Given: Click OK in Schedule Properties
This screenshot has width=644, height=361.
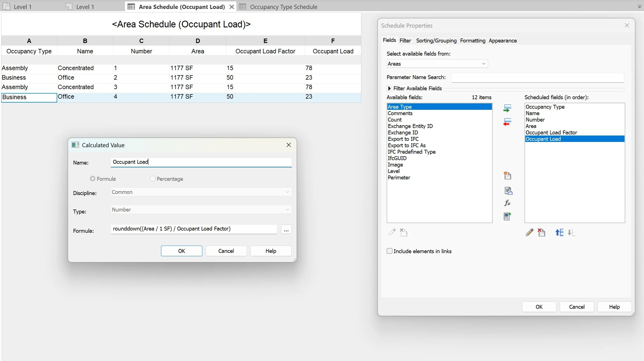Looking at the screenshot, I should click(539, 307).
